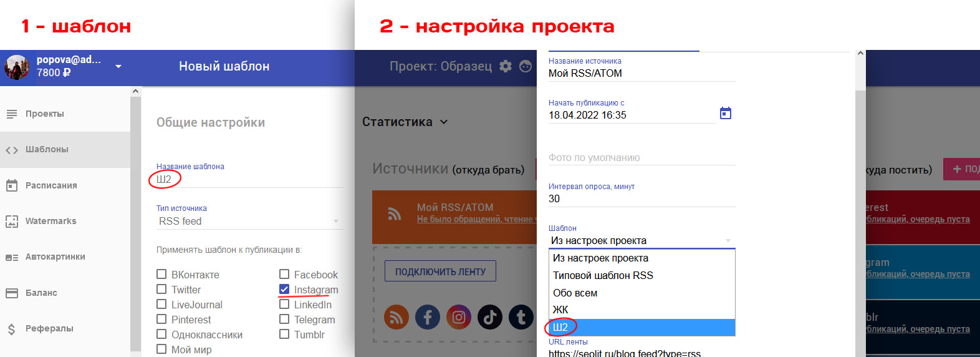Tick the Telegram checkbox
The image size is (980, 357).
pos(284,319)
